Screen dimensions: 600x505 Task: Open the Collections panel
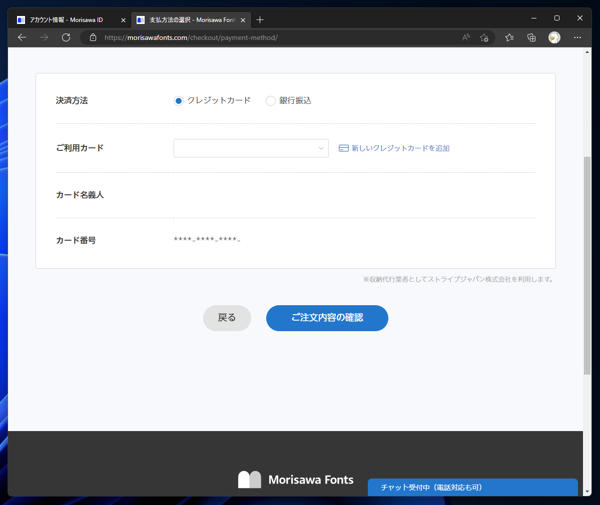click(x=531, y=37)
